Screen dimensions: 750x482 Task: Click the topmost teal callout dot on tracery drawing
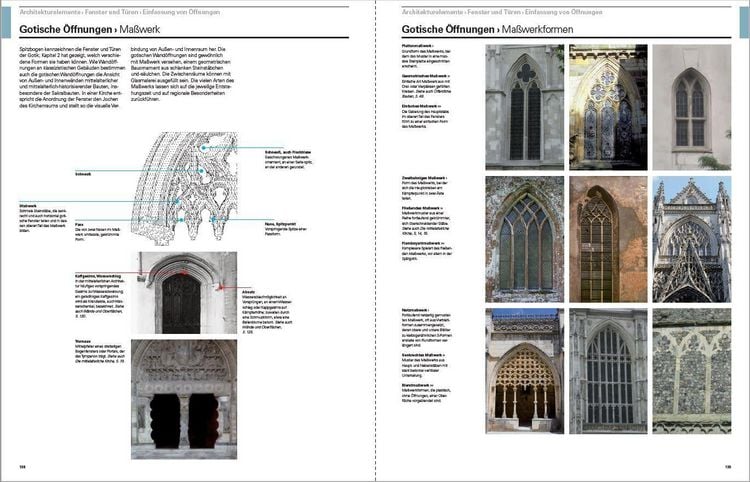[x=203, y=148]
